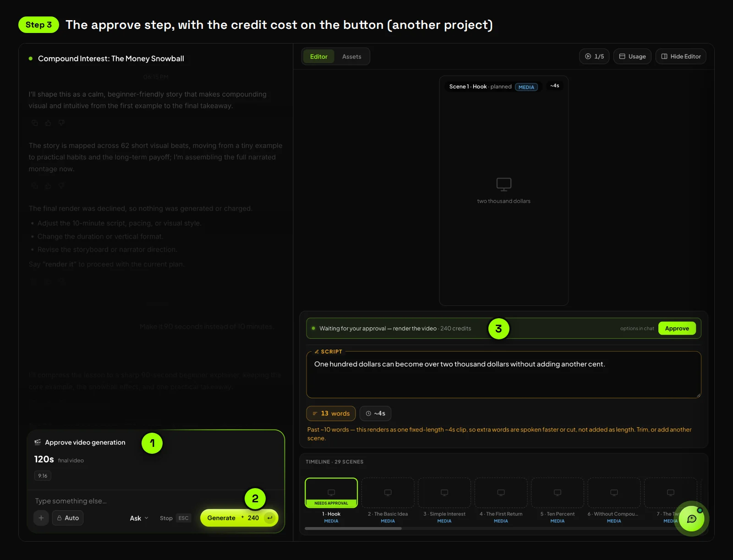Click Generate for 240 credits

pos(239,518)
